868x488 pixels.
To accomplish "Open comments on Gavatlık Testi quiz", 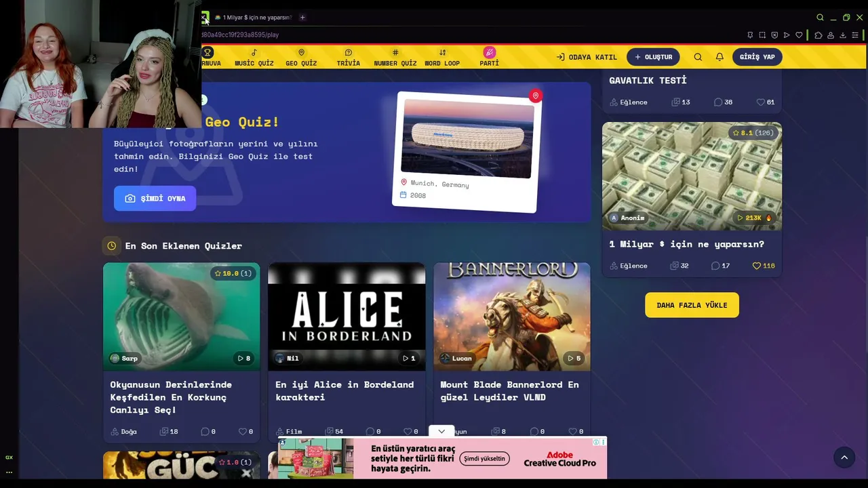I will pos(718,102).
